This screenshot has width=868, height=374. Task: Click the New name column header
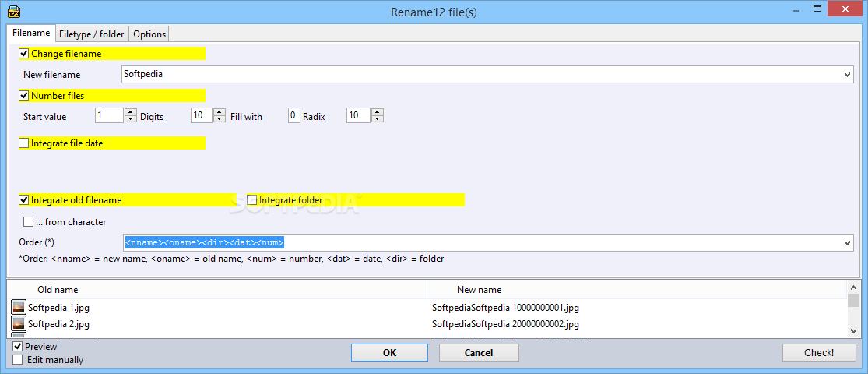point(480,290)
